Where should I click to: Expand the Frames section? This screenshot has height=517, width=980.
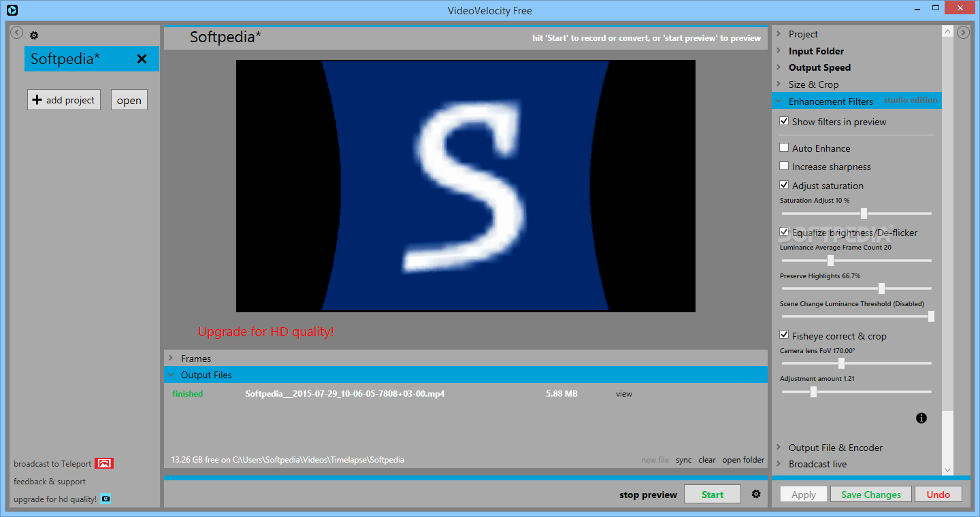(x=465, y=358)
